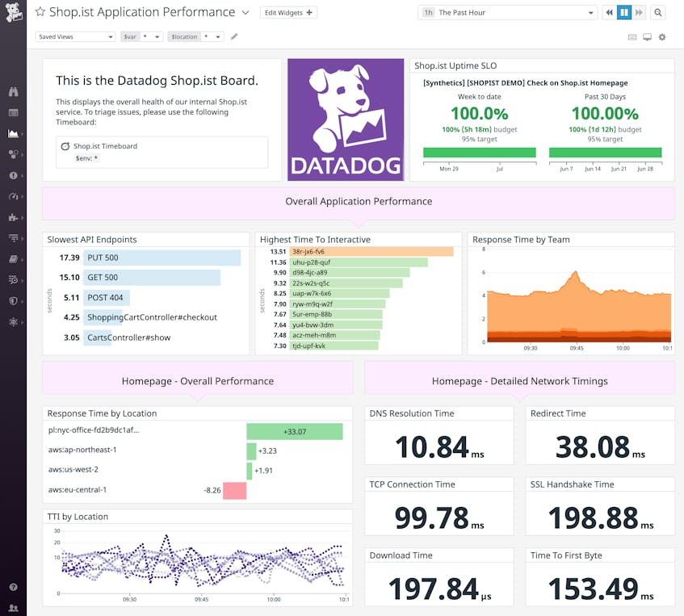Open the Dashboards area-chart sidebar icon

(14, 133)
